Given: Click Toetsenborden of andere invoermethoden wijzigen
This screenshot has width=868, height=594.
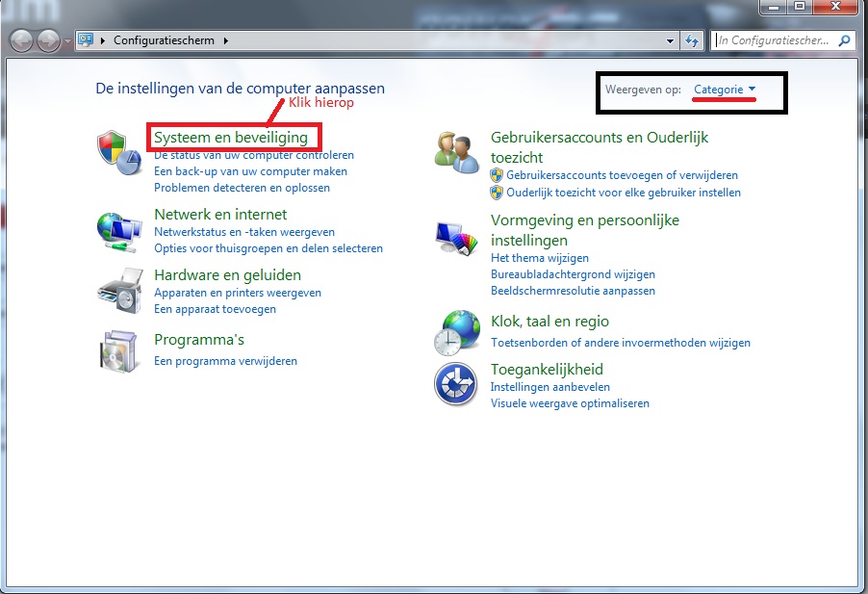Looking at the screenshot, I should click(621, 343).
